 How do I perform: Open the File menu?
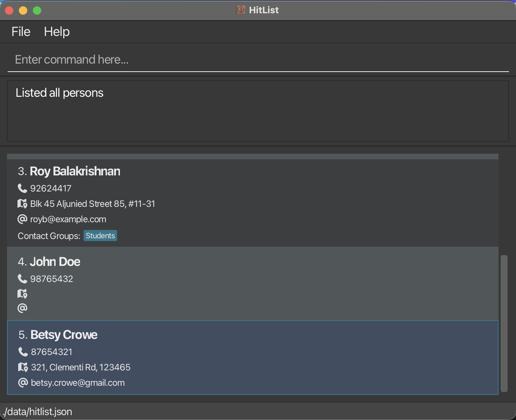point(21,32)
